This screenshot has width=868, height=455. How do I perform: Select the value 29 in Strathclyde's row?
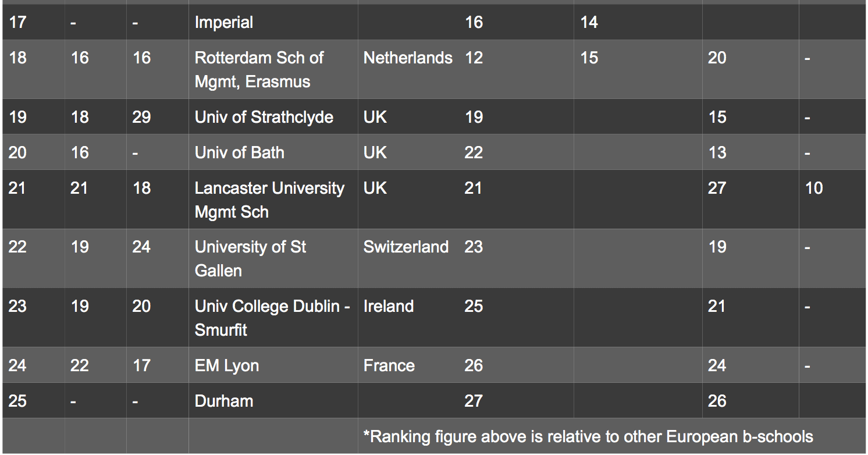pyautogui.click(x=141, y=117)
